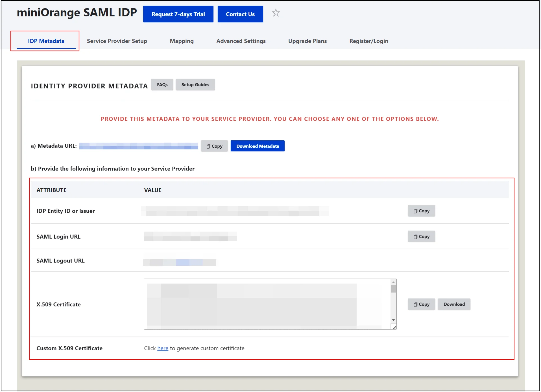This screenshot has width=541, height=392.
Task: Click the 'Custom X.509 Certificate' label
Action: 69,348
